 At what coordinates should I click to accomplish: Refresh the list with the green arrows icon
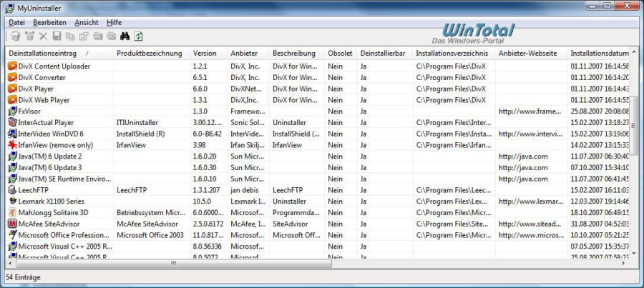pos(138,36)
